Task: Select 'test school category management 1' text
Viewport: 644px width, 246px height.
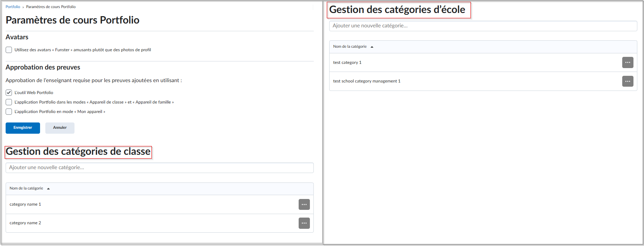Action: click(367, 81)
